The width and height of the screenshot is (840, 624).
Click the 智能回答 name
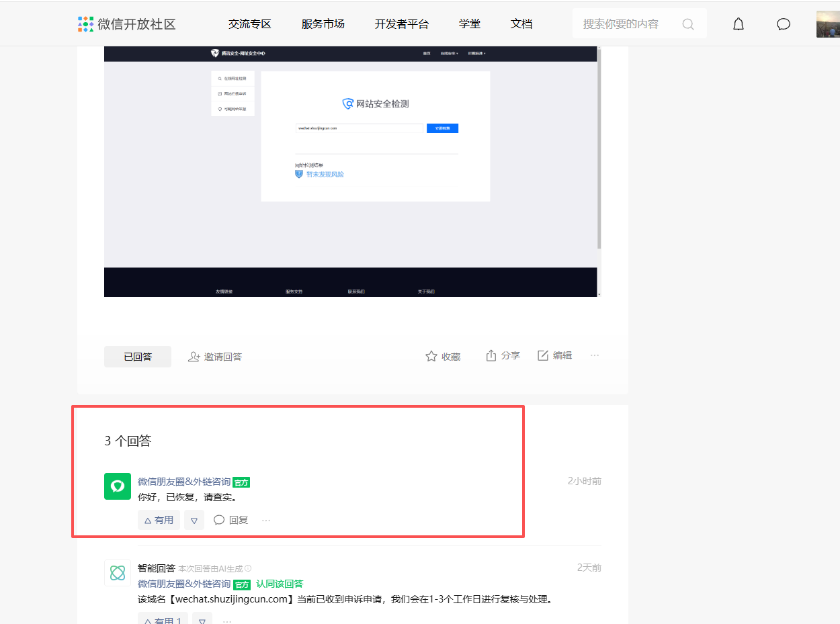157,568
